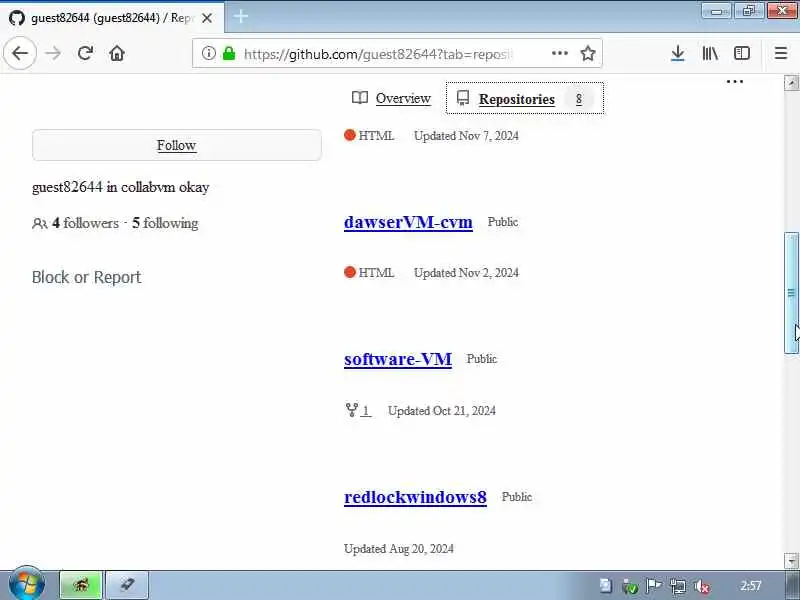Screen dimensions: 800x600
Task: Click the 'Updated Nov 2, 2024' text
Action: [466, 273]
